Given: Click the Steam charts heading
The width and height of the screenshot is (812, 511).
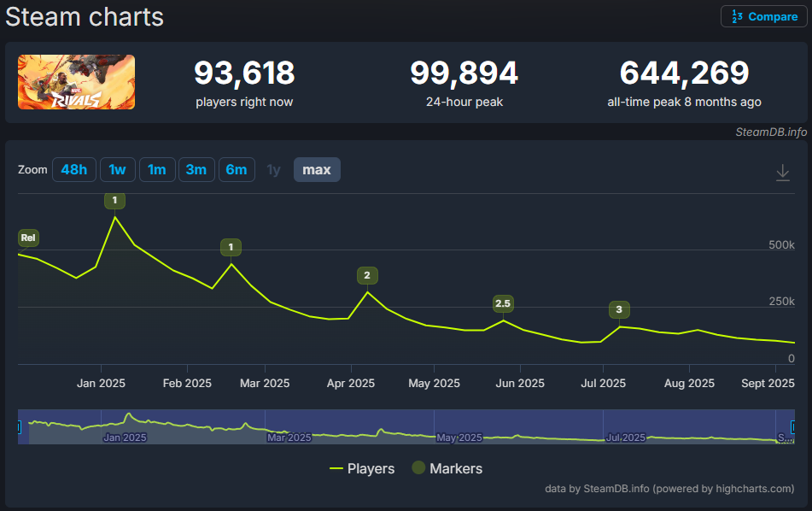Looking at the screenshot, I should coord(85,16).
